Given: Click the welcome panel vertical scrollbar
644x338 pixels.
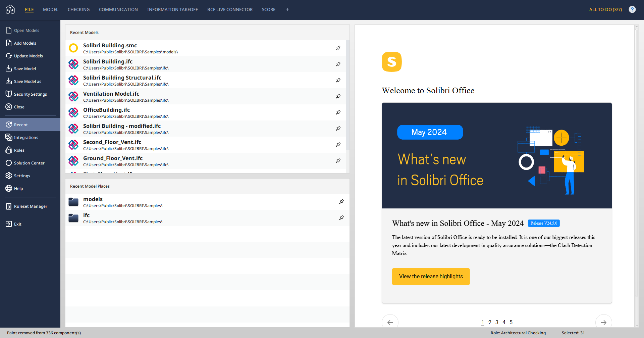Looking at the screenshot, I should tap(636, 161).
